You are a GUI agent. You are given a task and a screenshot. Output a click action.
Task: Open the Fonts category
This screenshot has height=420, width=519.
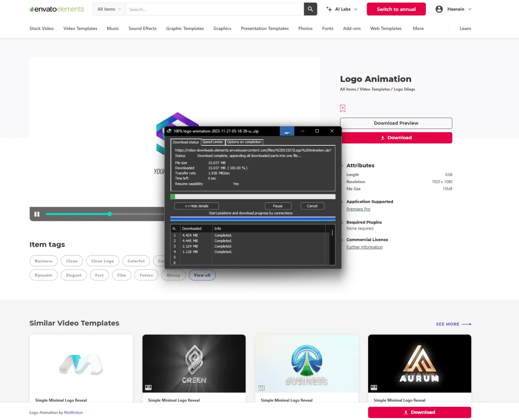pyautogui.click(x=328, y=29)
